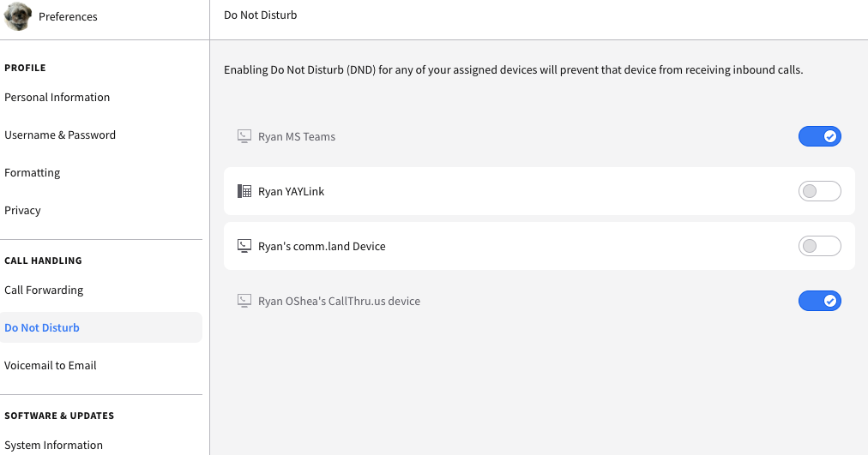Click the softphone icon beside Ryan MS Teams

(244, 136)
